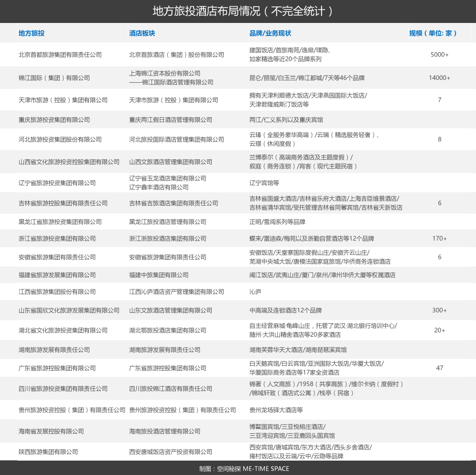Select 重庆两江假日酒店管理有限公司 cell
The height and width of the screenshot is (475, 476).
(x=171, y=120)
